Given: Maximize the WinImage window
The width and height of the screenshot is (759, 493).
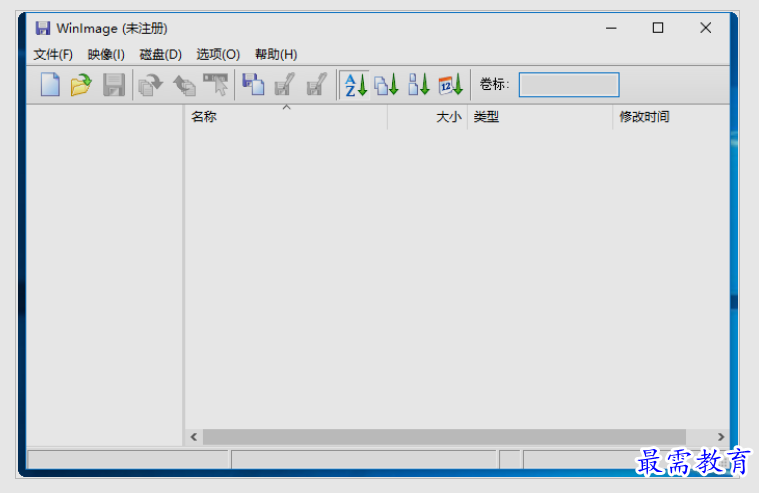Looking at the screenshot, I should click(x=658, y=28).
